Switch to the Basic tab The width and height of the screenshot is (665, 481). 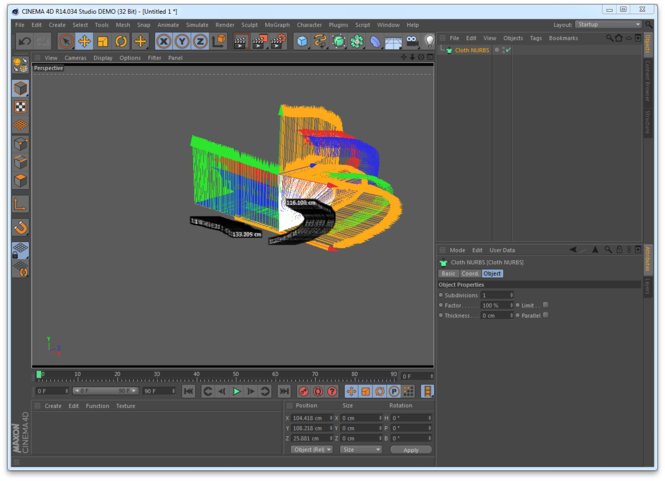(448, 274)
